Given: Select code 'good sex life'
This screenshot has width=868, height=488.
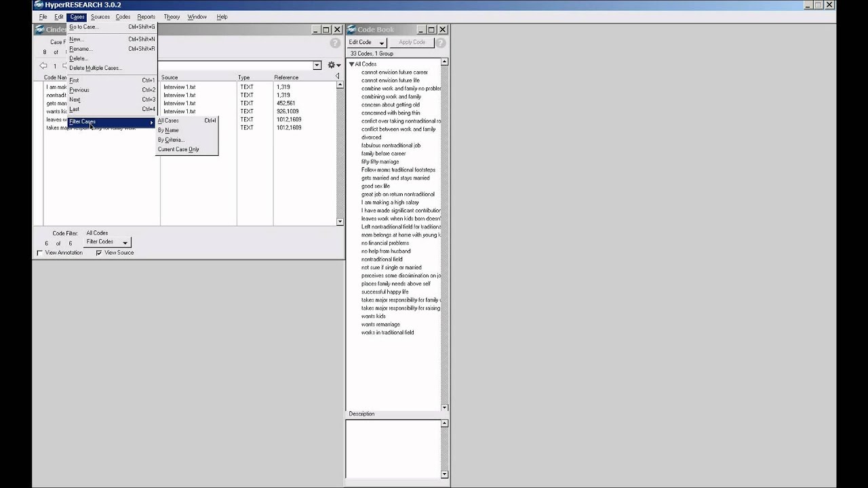Looking at the screenshot, I should tap(376, 186).
